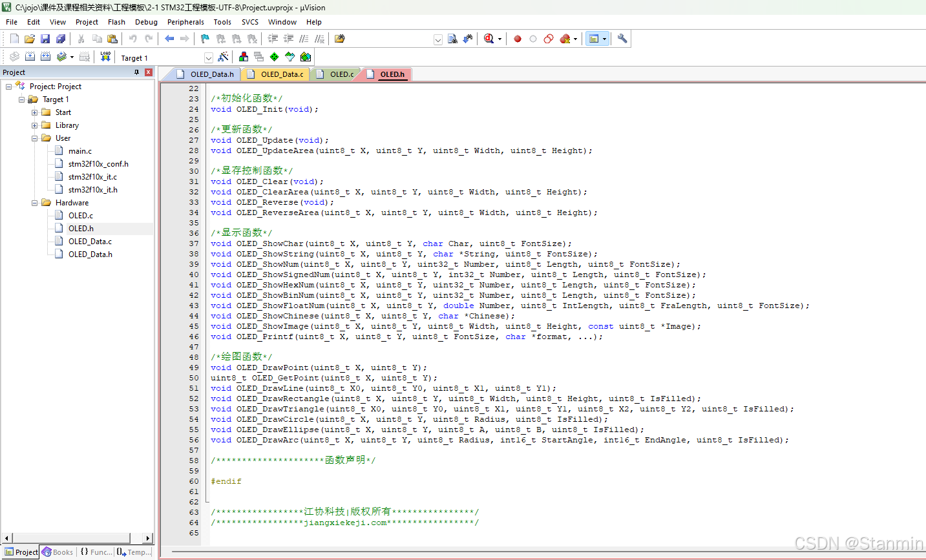Switch to the OLED_Data.c editor tab
The height and width of the screenshot is (560, 926).
point(275,74)
